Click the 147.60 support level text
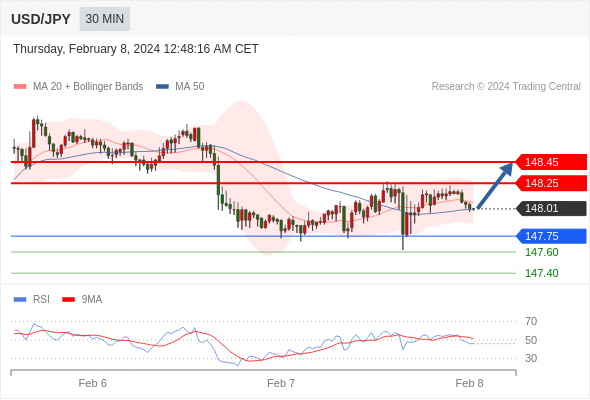Viewport: 590px width, 400px height. click(541, 252)
